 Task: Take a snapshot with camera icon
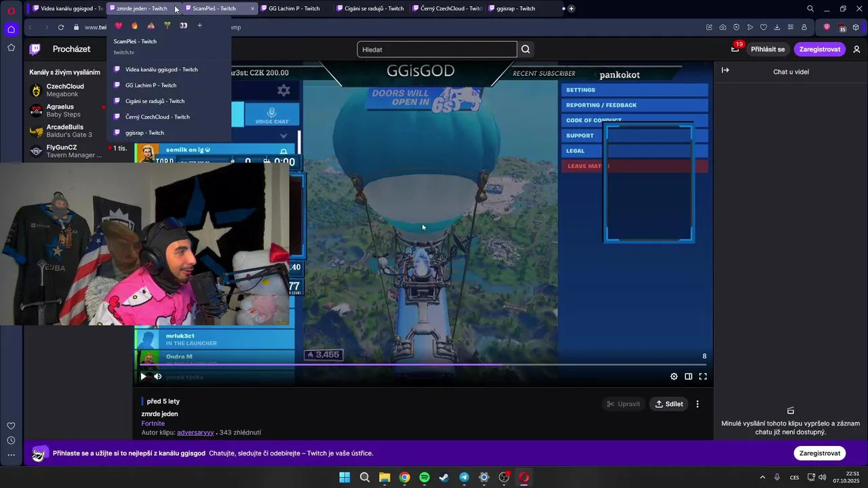tap(723, 27)
